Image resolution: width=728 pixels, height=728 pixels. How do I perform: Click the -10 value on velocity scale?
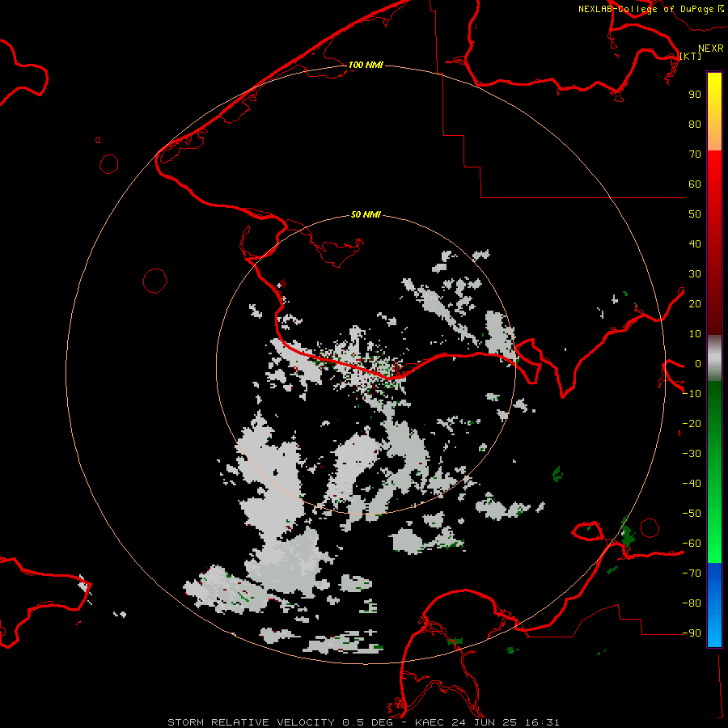[692, 394]
